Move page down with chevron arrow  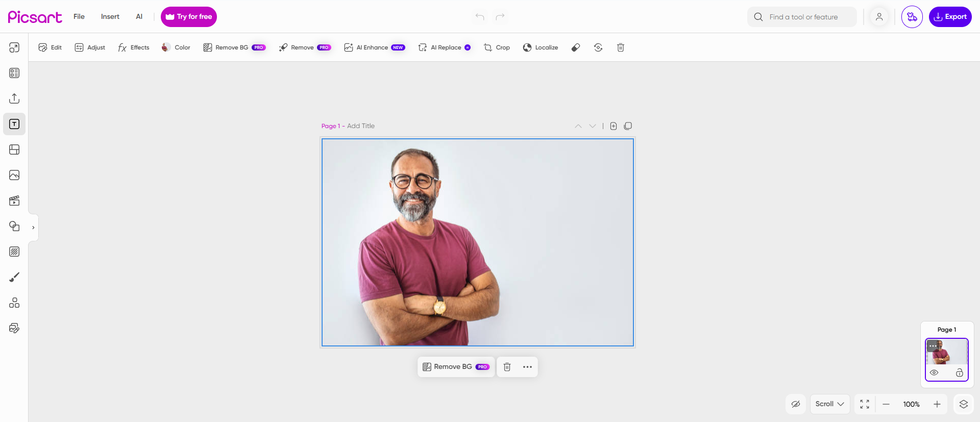pyautogui.click(x=593, y=126)
